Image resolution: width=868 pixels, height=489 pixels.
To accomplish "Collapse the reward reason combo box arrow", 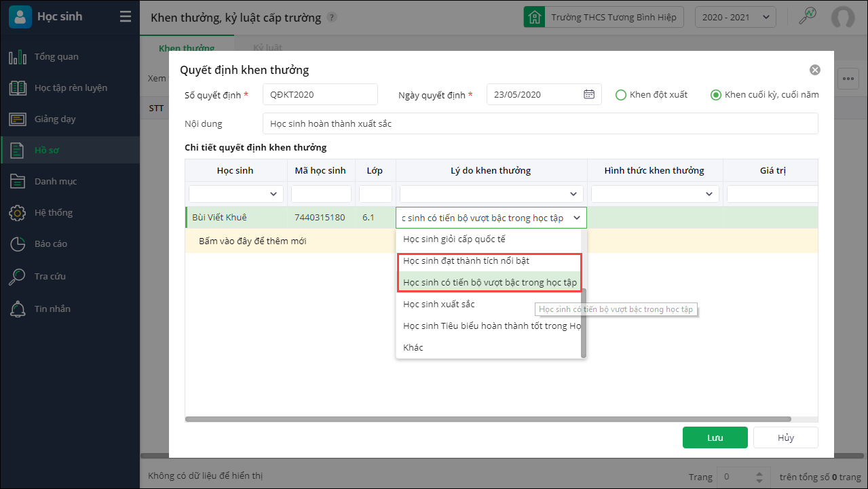I will (x=576, y=218).
